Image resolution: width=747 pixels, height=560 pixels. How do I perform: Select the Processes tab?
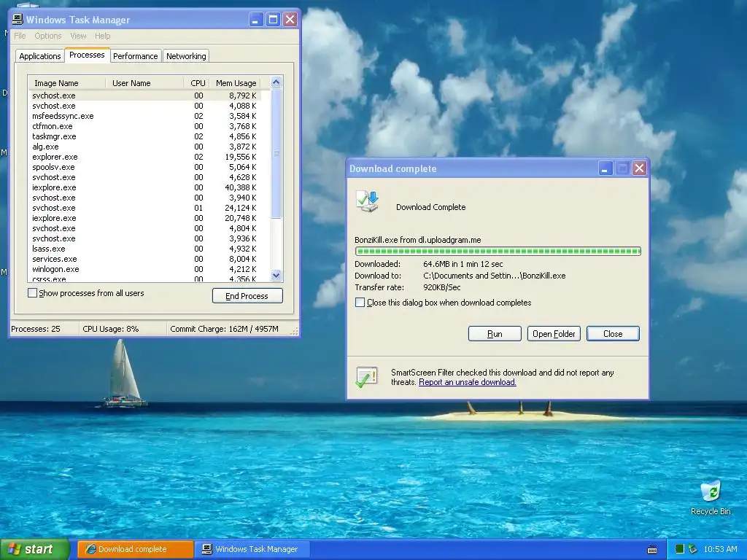[88, 55]
